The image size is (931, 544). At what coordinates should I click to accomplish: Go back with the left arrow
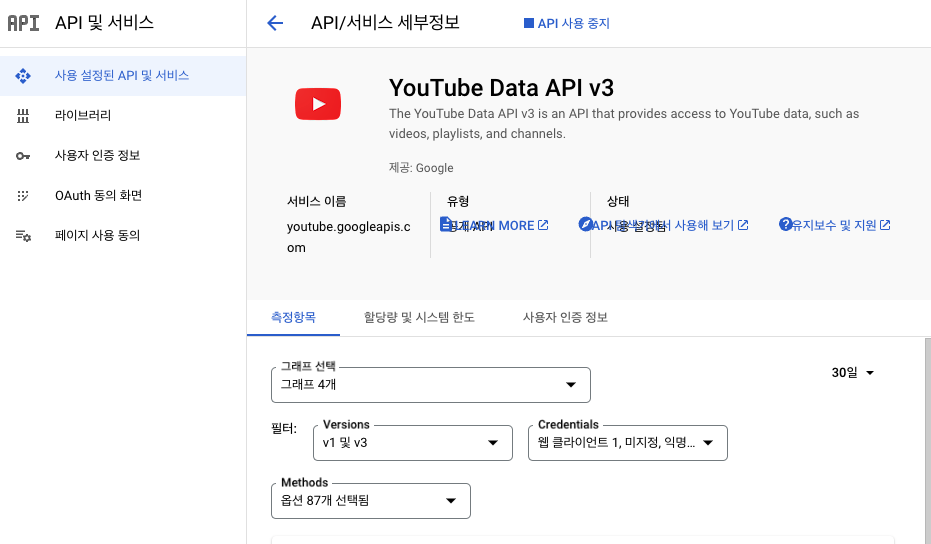tap(275, 23)
